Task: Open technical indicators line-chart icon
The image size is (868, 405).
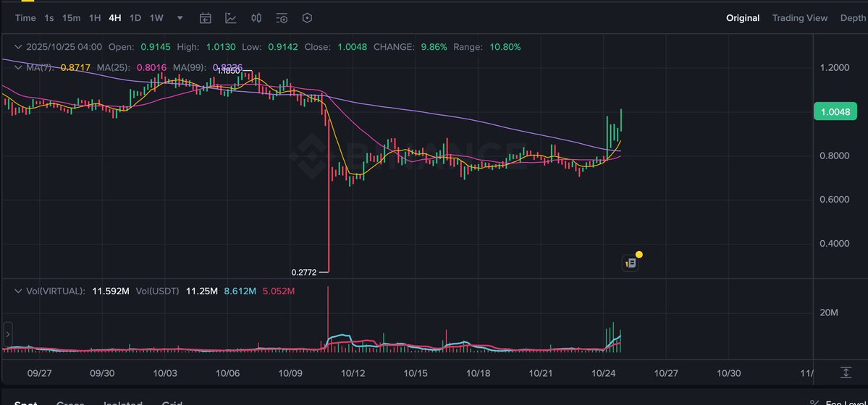Action: pyautogui.click(x=231, y=18)
